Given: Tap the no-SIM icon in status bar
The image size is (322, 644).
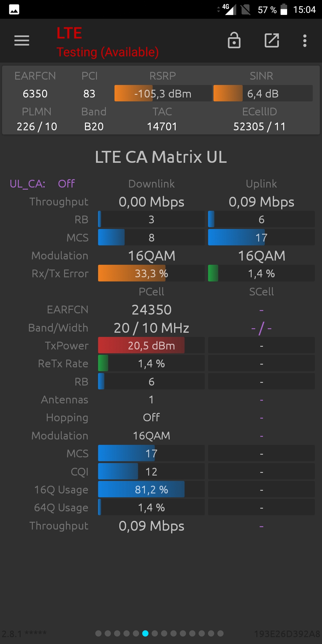Looking at the screenshot, I should pos(246,10).
